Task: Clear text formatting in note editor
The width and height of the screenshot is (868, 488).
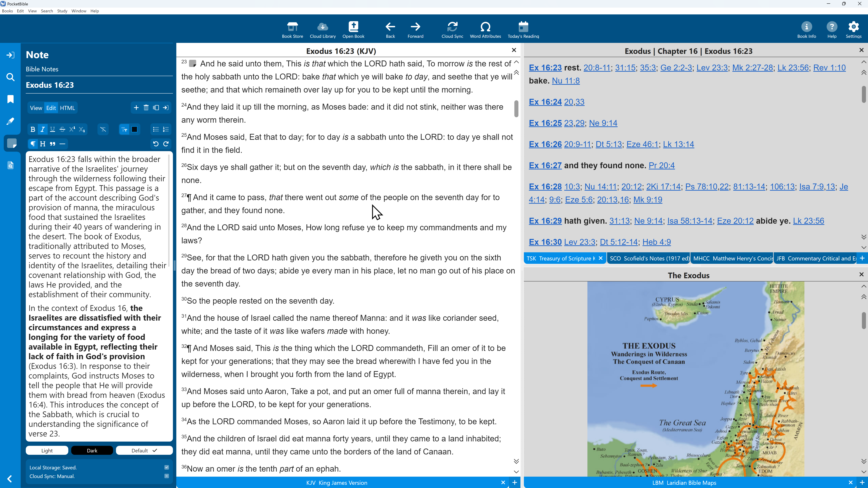Action: point(103,129)
